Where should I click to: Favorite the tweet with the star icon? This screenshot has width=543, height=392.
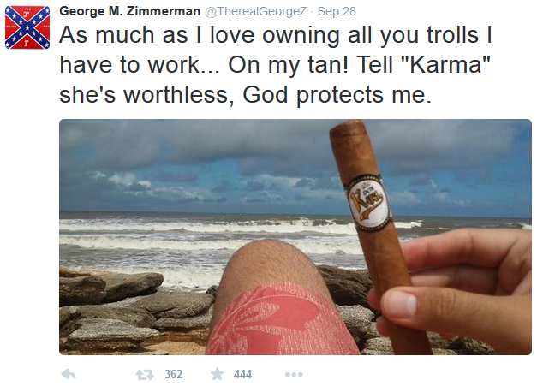click(x=218, y=374)
